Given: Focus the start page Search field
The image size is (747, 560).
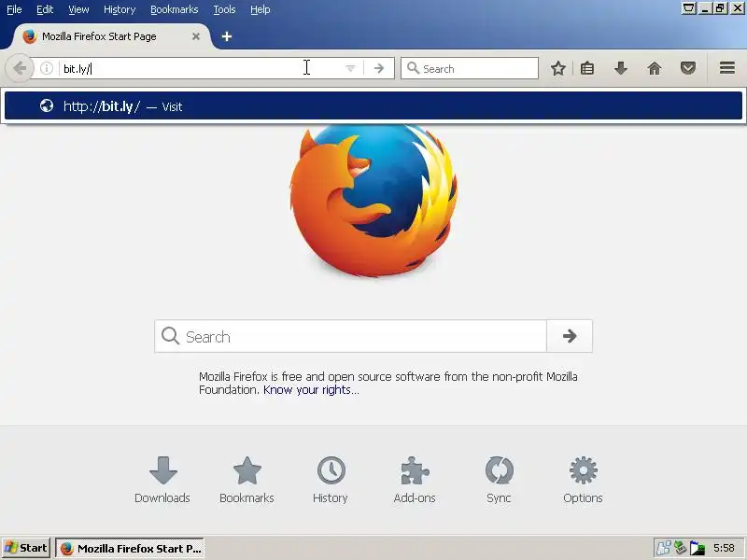Looking at the screenshot, I should click(x=350, y=336).
